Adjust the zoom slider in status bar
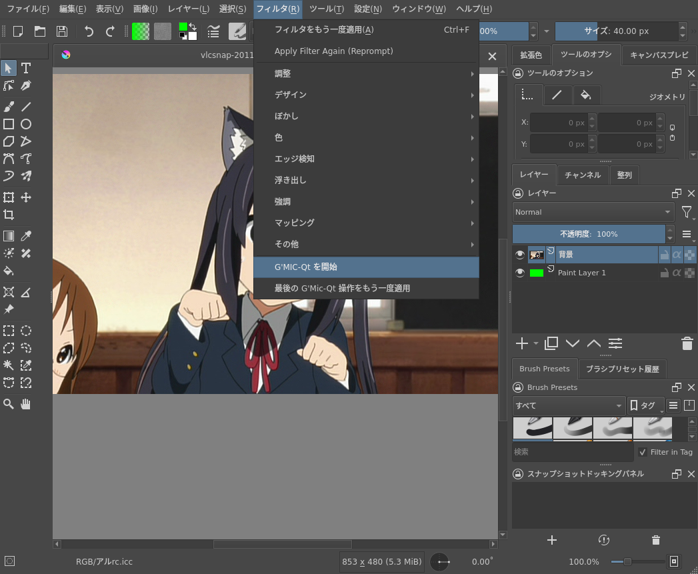This screenshot has width=698, height=574. [x=638, y=562]
